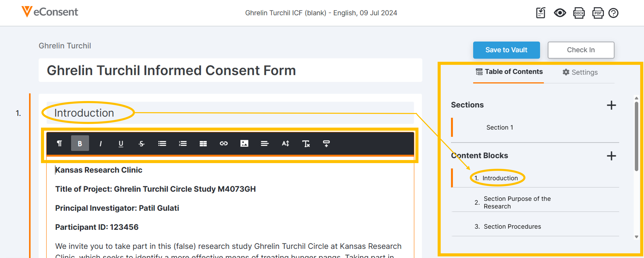Open the paragraph format dropdown

[59, 144]
